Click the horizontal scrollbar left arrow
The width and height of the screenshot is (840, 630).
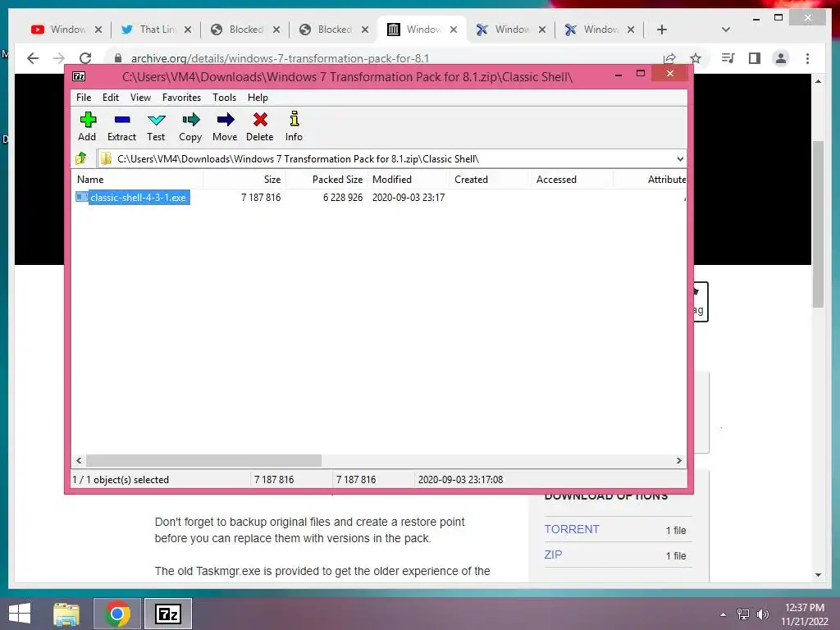(x=80, y=460)
